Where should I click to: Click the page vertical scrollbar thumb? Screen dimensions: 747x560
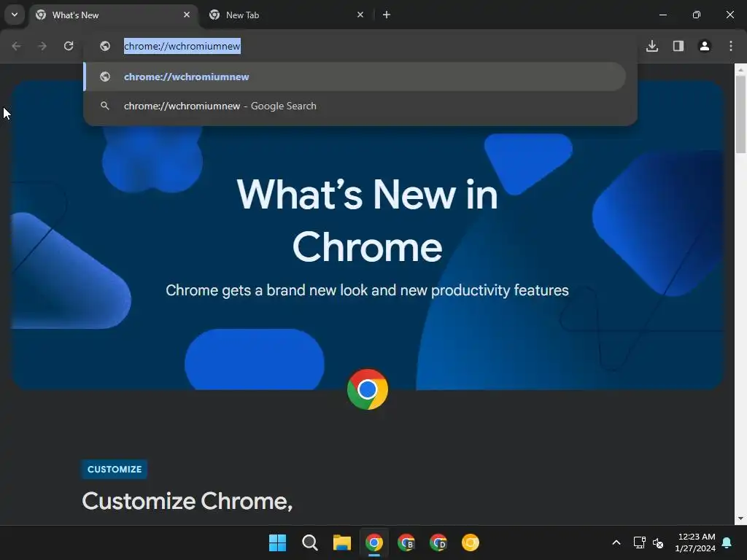pyautogui.click(x=740, y=114)
